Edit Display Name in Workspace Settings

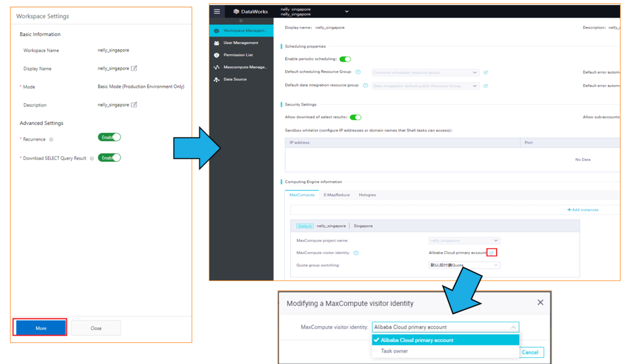pos(134,68)
